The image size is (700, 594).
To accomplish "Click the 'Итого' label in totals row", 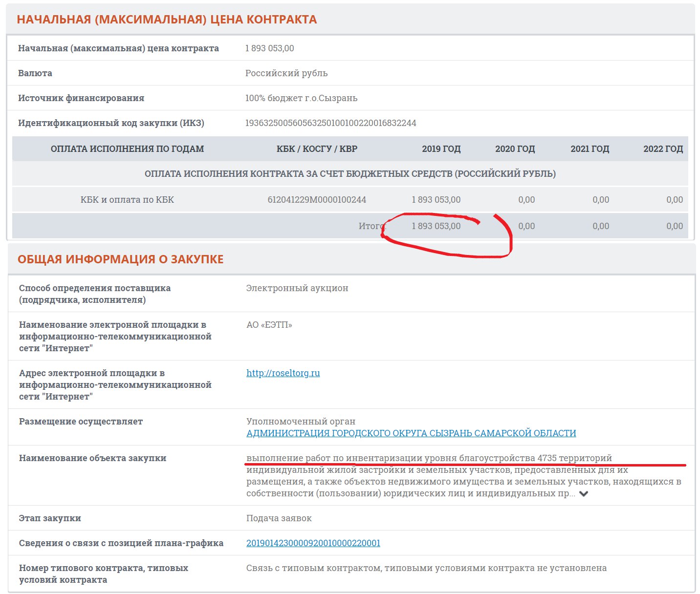I will click(x=372, y=226).
